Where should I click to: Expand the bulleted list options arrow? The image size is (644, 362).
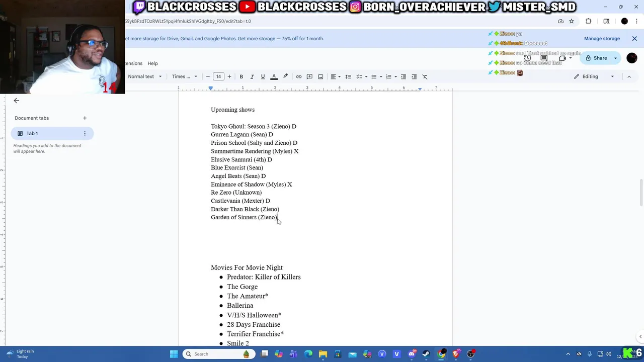381,76
